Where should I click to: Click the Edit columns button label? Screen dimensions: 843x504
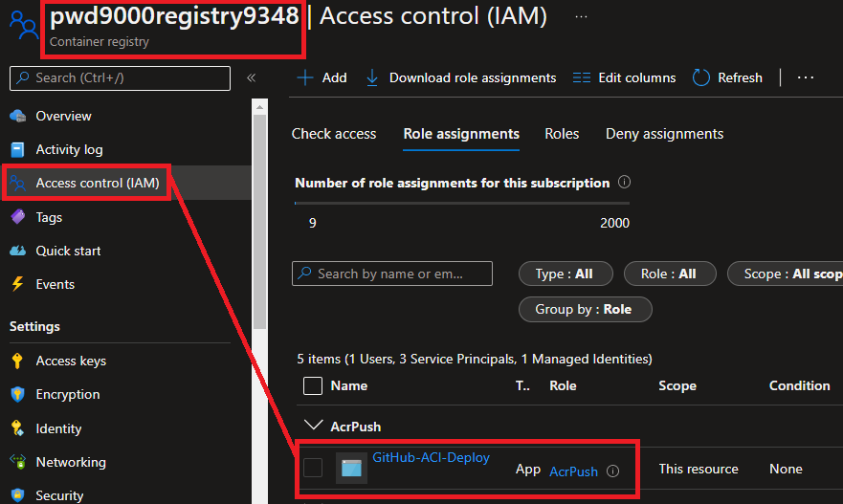637,77
